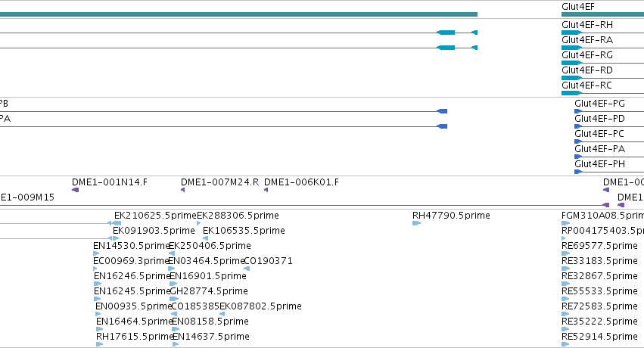Select RE33183.5prime EST label
Viewport: 644px width, 348px height.
coord(599,261)
